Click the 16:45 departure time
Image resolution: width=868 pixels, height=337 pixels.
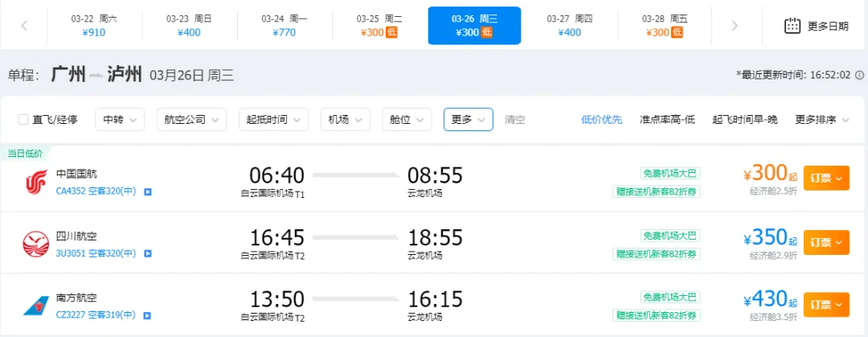[x=276, y=238]
